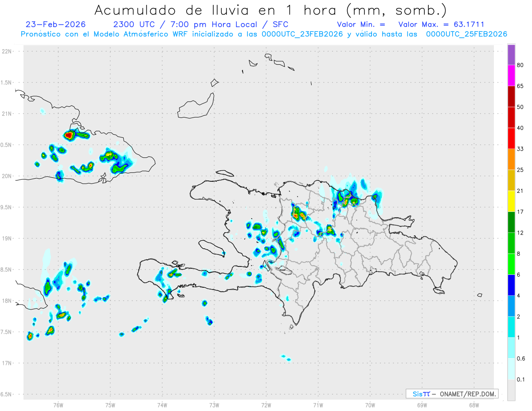The image size is (532, 411).
Task: Click the '75W' longitude label
Action: (110, 405)
